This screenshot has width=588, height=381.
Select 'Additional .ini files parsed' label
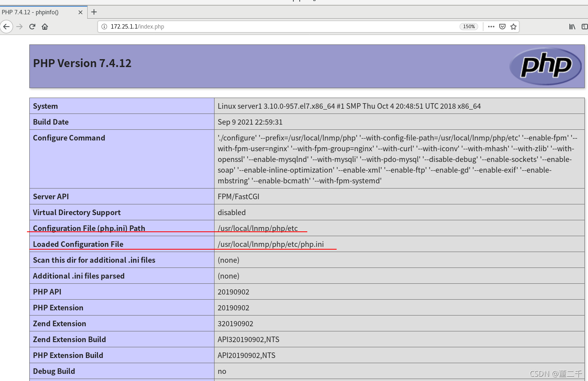[79, 276]
